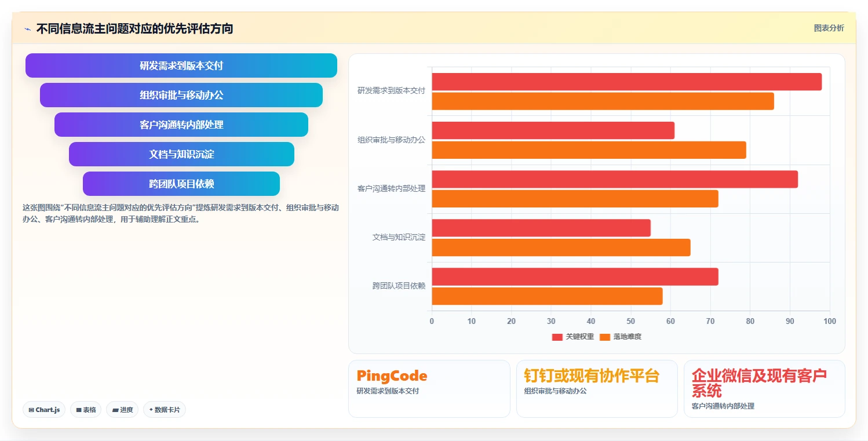Click the 跨团队项目依赖 y-axis label
The image size is (868, 441).
399,286
